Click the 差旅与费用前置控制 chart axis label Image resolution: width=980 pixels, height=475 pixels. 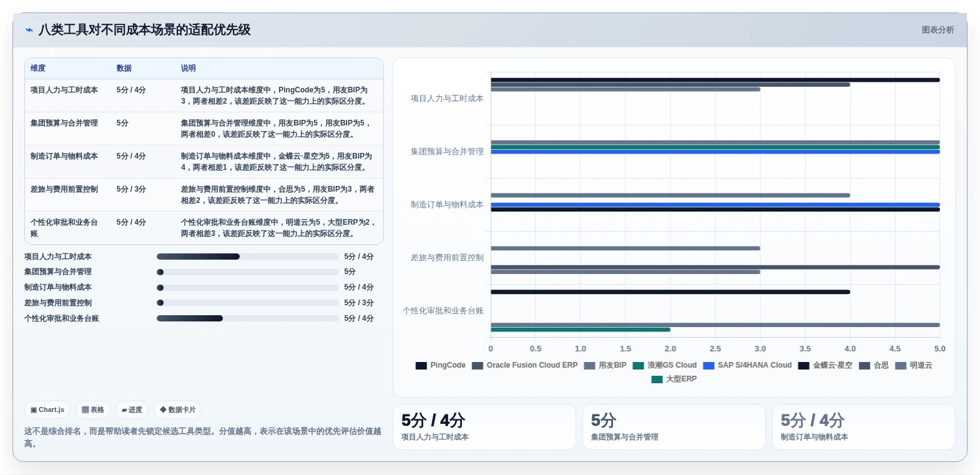[447, 258]
